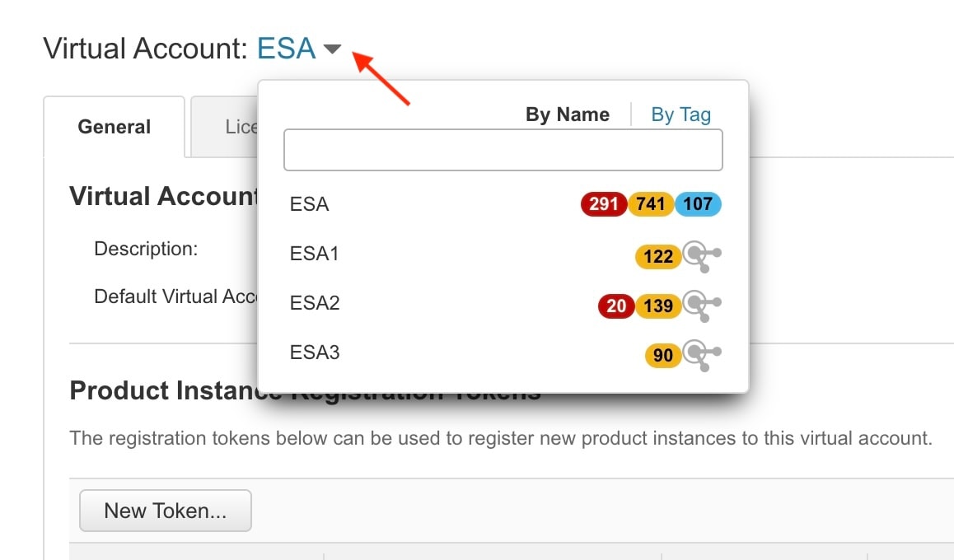954x560 pixels.
Task: Choose ESA2 from the account list
Action: coord(315,303)
